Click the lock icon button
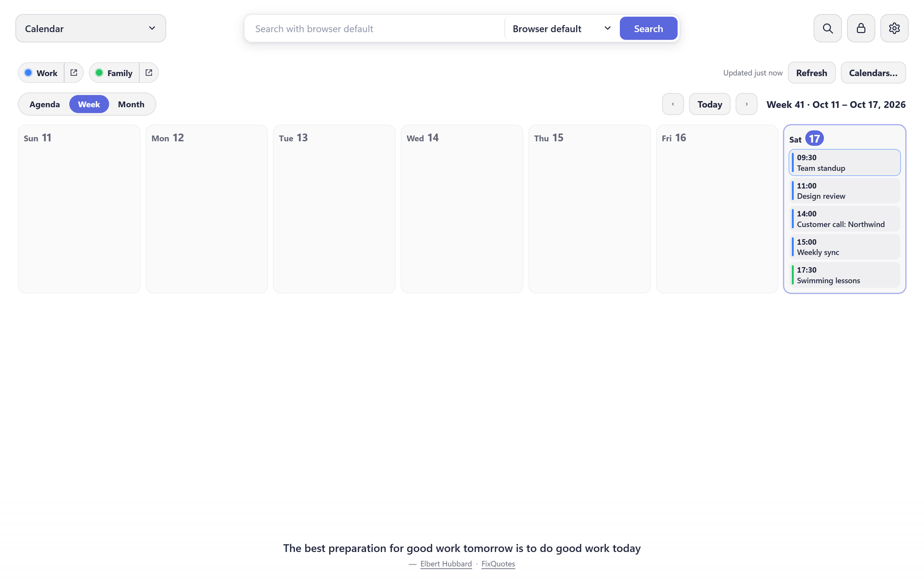This screenshot has height=578, width=924. click(x=861, y=28)
